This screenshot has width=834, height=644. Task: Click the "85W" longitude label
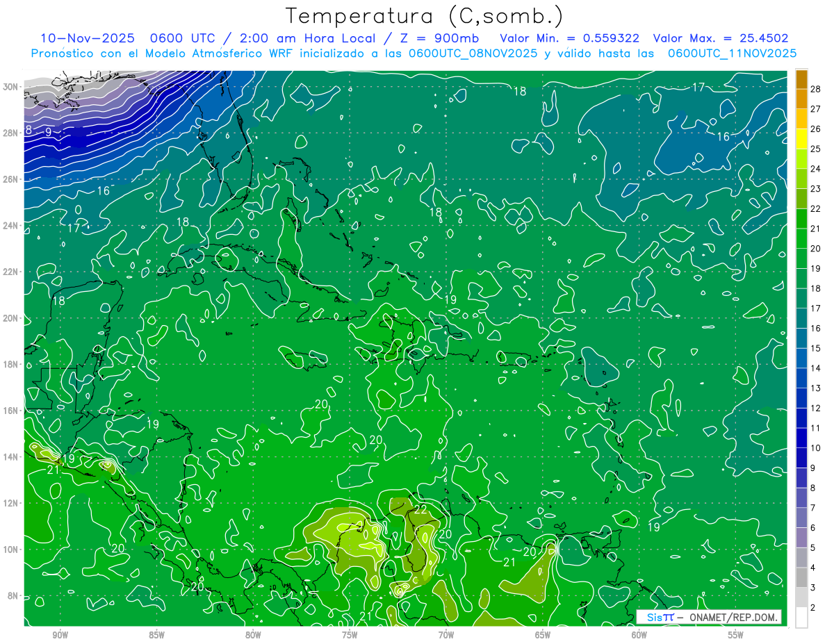(x=156, y=635)
